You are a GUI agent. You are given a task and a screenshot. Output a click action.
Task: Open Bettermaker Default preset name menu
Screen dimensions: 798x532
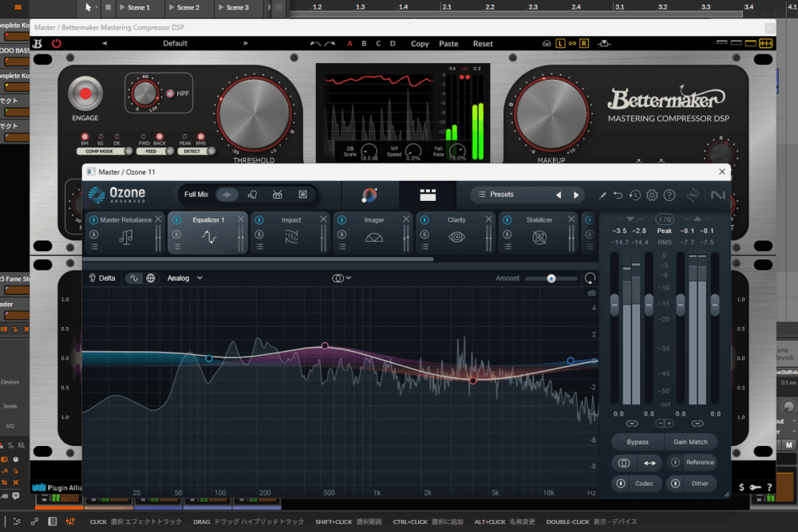point(175,44)
